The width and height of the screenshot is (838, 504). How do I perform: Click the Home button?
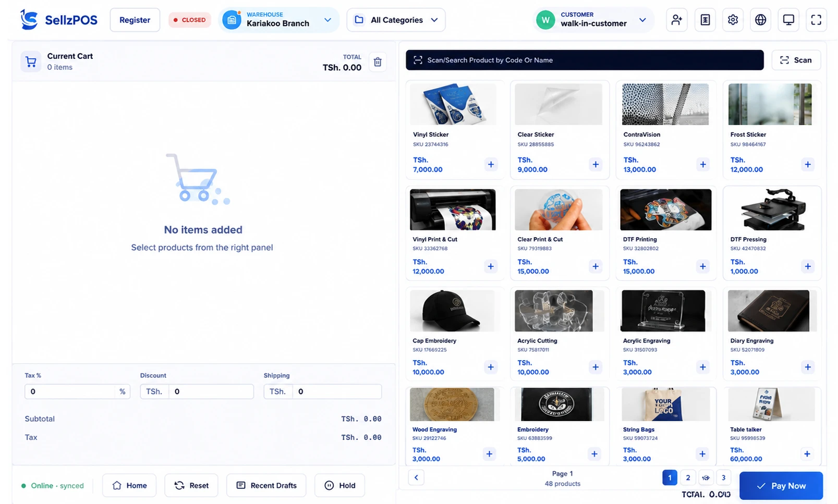point(129,485)
